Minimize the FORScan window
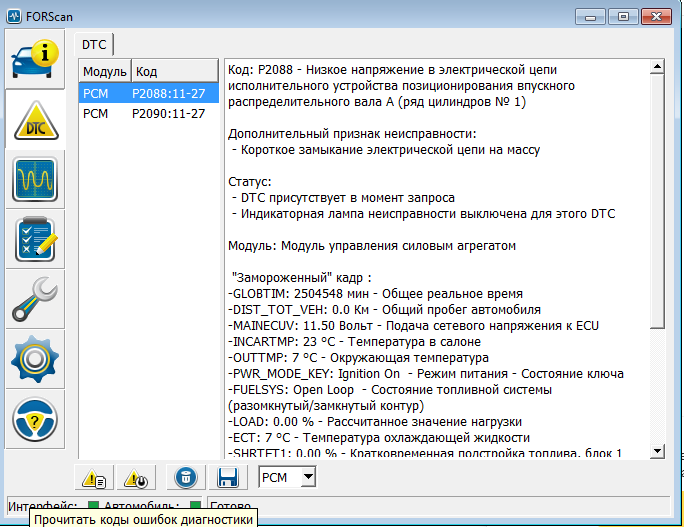This screenshot has height=527, width=684. point(590,17)
